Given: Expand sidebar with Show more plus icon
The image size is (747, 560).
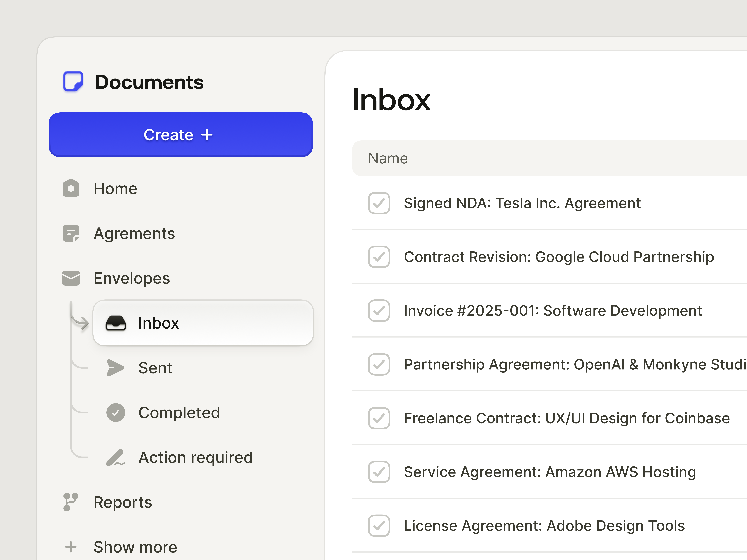Looking at the screenshot, I should click(71, 547).
